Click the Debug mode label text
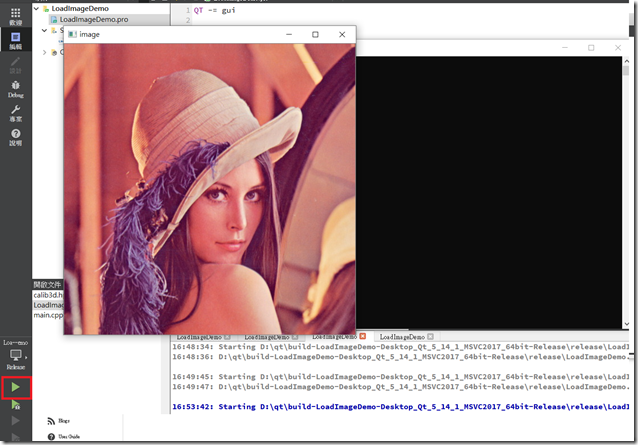The height and width of the screenshot is (445, 638). tap(15, 95)
